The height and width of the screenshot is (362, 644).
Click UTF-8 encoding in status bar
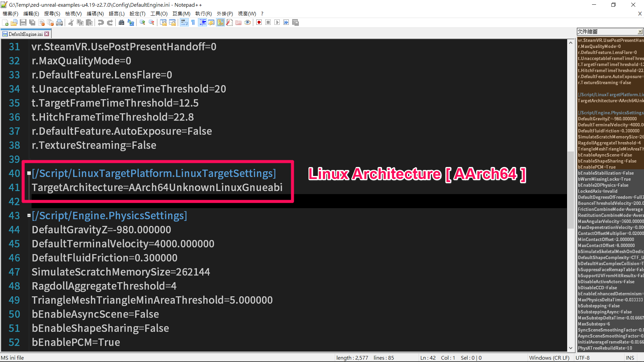pyautogui.click(x=583, y=358)
